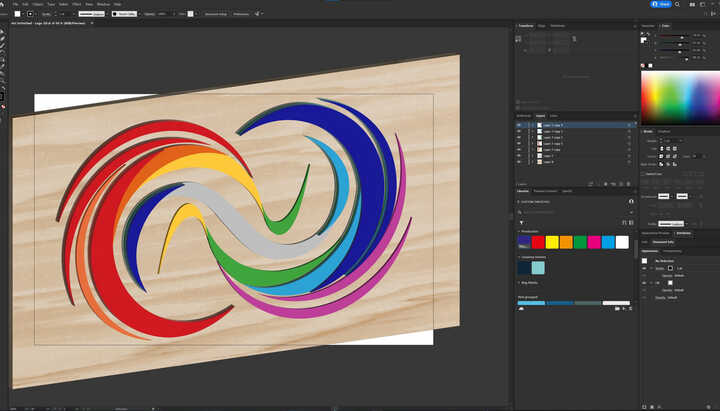Select the Bevel Join corner icon
The height and width of the screenshot is (411, 720).
(x=675, y=157)
